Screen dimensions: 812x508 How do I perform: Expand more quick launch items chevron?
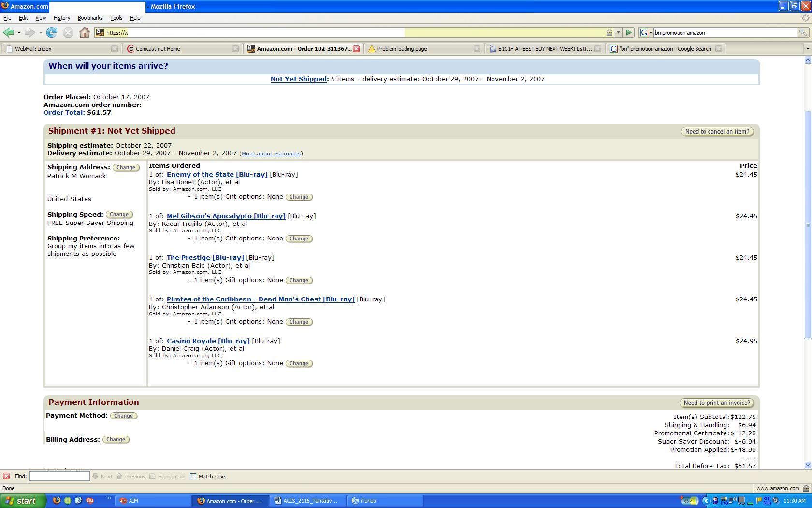click(x=109, y=498)
